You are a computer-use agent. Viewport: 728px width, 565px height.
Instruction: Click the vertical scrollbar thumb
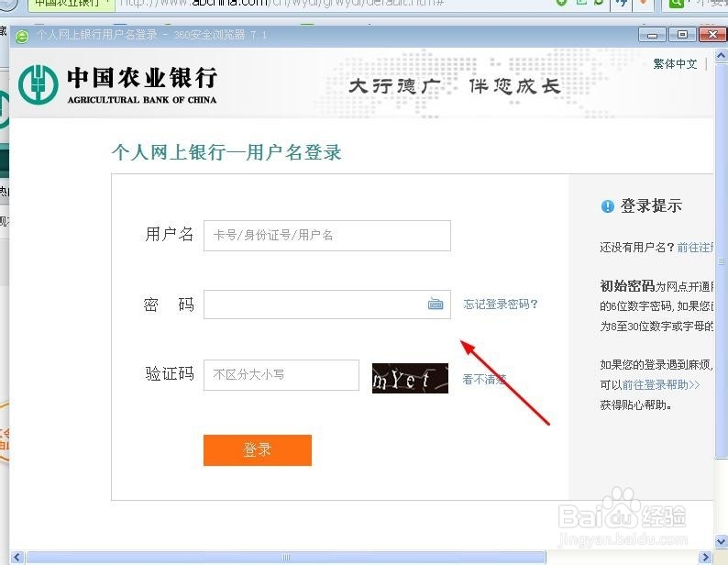721,260
